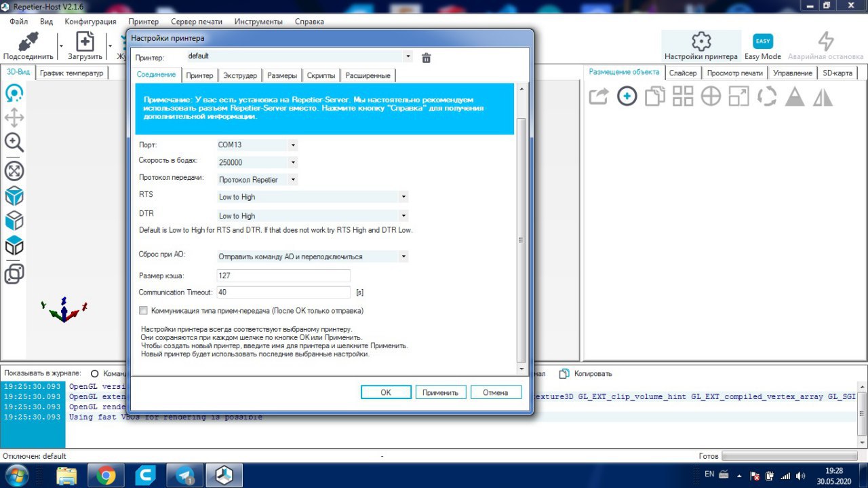The image size is (868, 488).
Task: Open the DTR dropdown
Action: coord(404,216)
